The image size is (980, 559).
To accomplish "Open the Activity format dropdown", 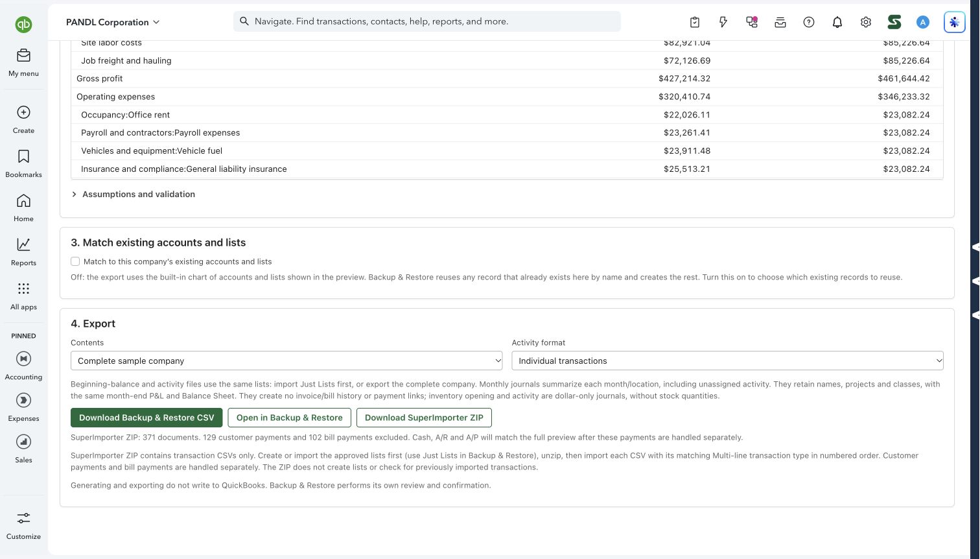I will click(727, 361).
